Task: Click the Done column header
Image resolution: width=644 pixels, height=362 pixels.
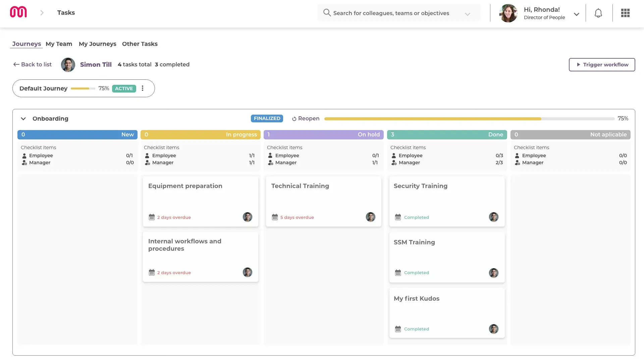Action: [447, 135]
